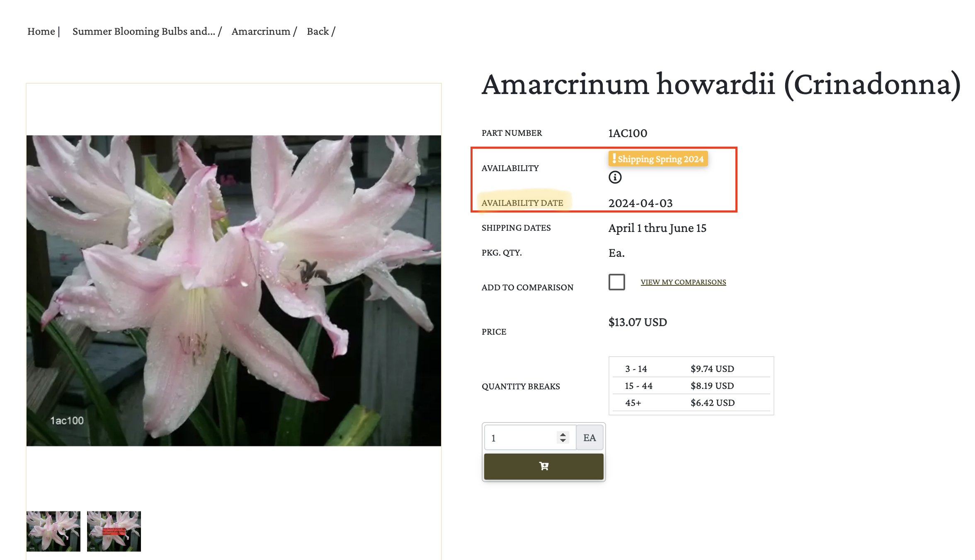The height and width of the screenshot is (560, 975).
Task: Click the part number 1AC100
Action: (628, 133)
